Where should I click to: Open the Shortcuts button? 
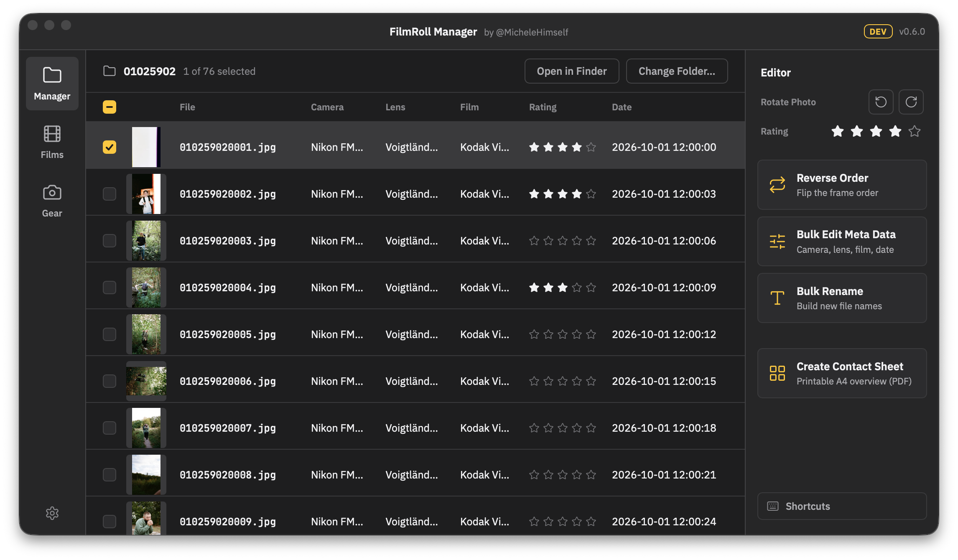(842, 506)
